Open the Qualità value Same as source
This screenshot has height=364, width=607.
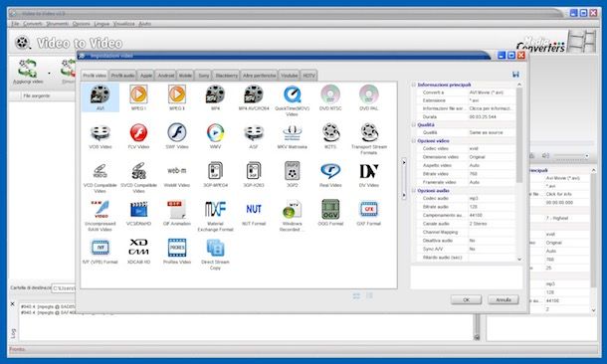pyautogui.click(x=492, y=132)
